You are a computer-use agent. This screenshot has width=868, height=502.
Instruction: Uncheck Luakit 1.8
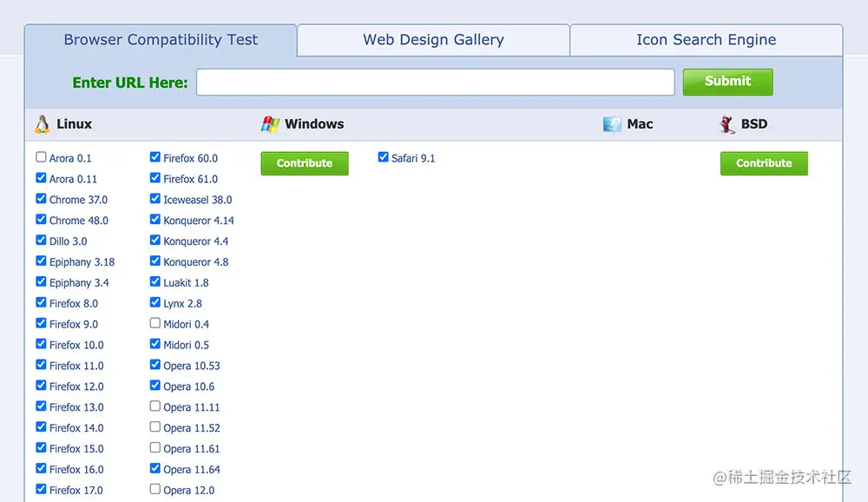(155, 281)
